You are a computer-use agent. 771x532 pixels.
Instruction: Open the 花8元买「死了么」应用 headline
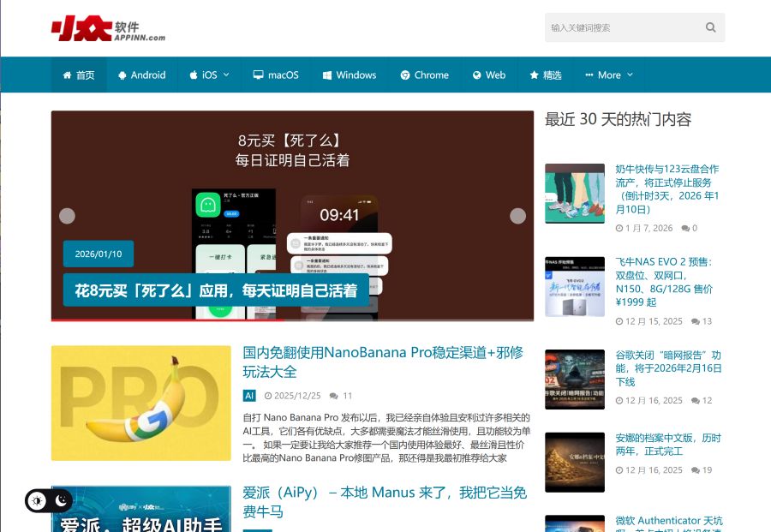click(x=216, y=290)
